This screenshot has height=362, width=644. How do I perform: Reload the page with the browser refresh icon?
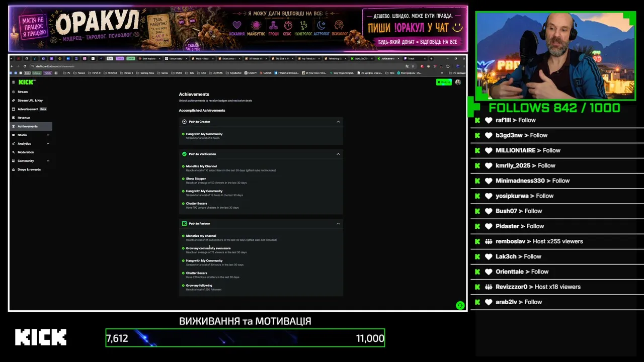coord(25,66)
